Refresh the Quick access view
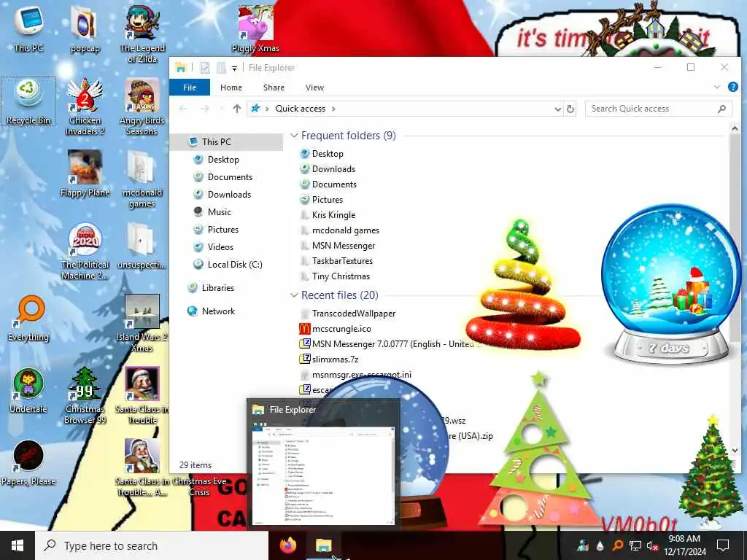 570,109
